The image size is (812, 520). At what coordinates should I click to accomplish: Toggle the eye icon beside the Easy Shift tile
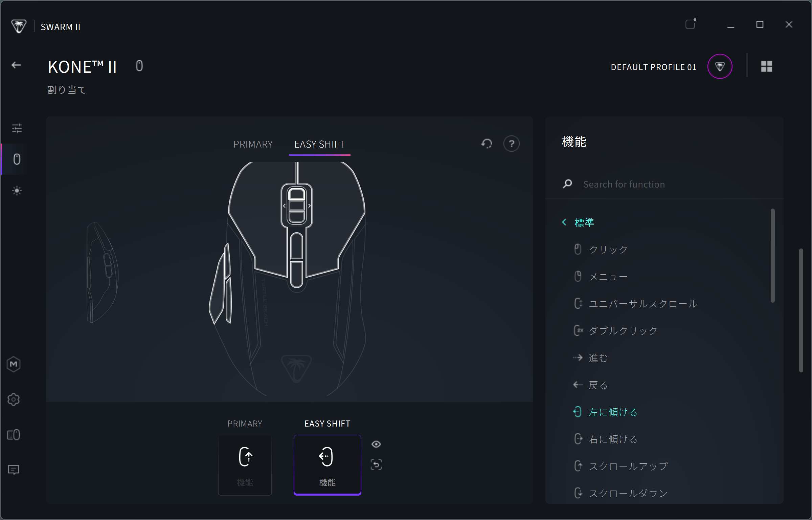376,444
